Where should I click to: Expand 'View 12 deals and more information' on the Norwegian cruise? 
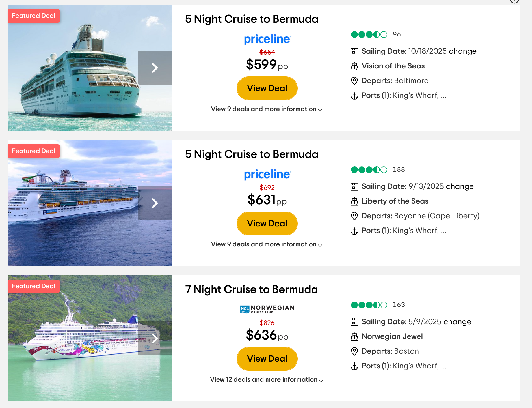tap(266, 380)
